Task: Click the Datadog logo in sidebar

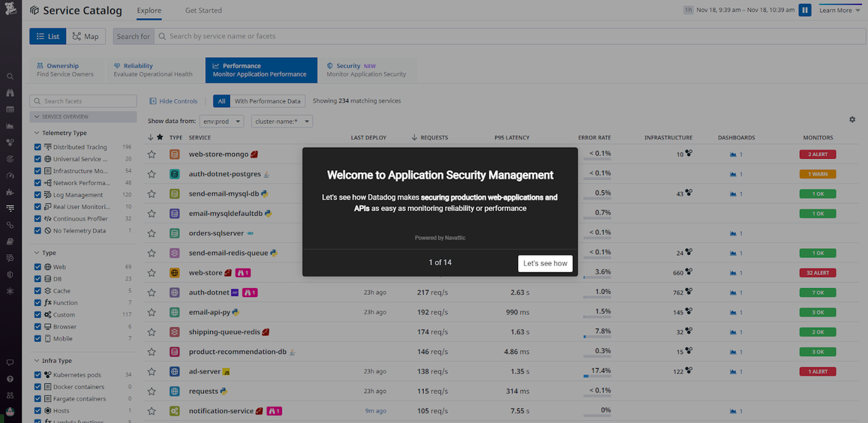Action: [10, 10]
